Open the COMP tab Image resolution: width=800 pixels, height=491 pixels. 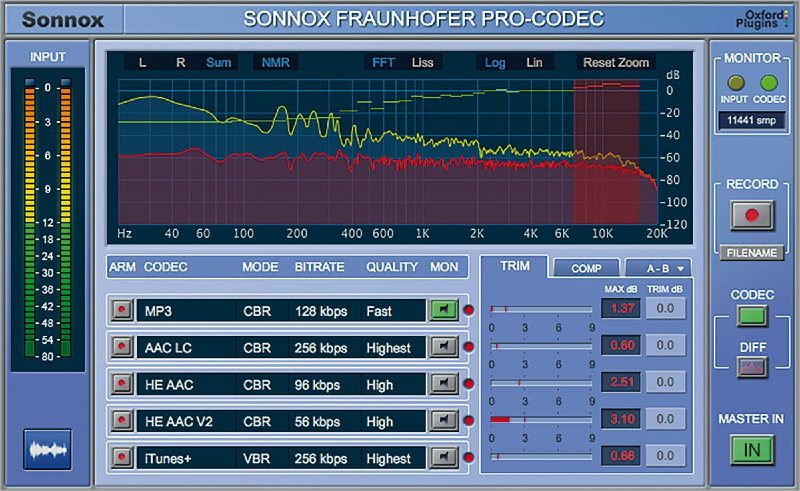pyautogui.click(x=586, y=268)
